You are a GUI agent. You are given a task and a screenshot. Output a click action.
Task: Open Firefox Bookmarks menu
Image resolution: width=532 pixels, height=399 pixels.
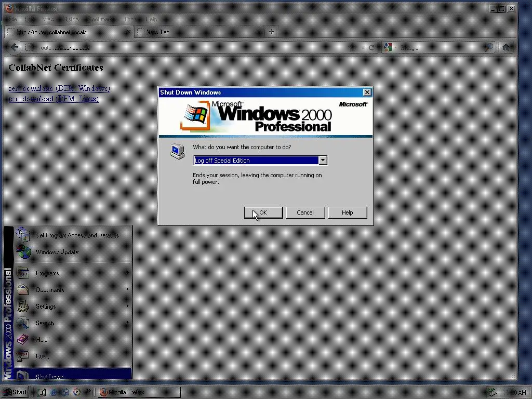tap(101, 19)
